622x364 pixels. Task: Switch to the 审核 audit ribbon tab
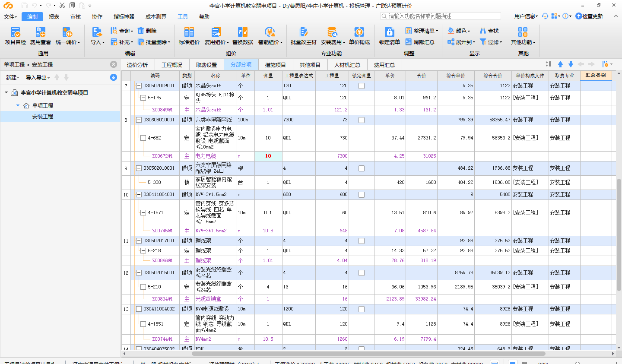pos(76,16)
